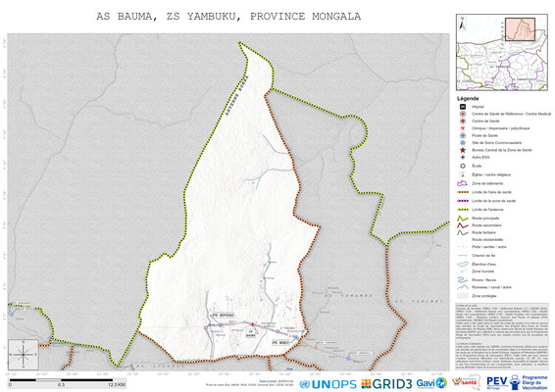This screenshot has width=555, height=392.
Task: Click the Piste / sentier / autre legend label
Action: click(489, 247)
